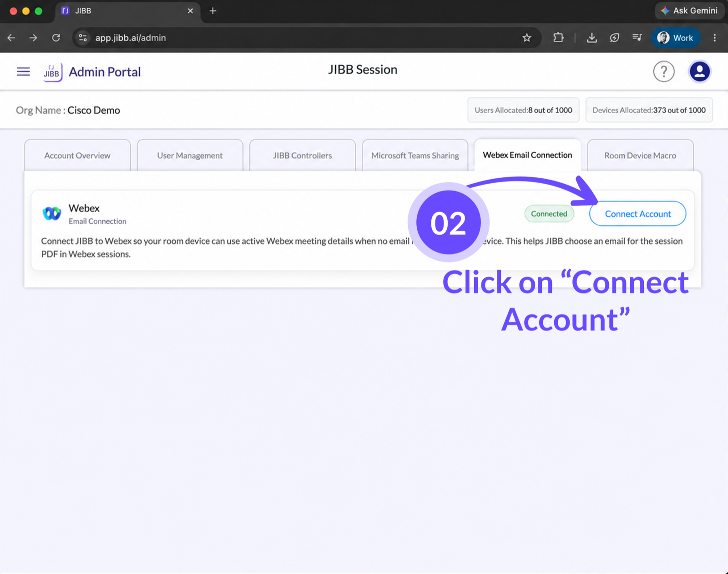Open the Chrome three-dot menu

tap(714, 38)
